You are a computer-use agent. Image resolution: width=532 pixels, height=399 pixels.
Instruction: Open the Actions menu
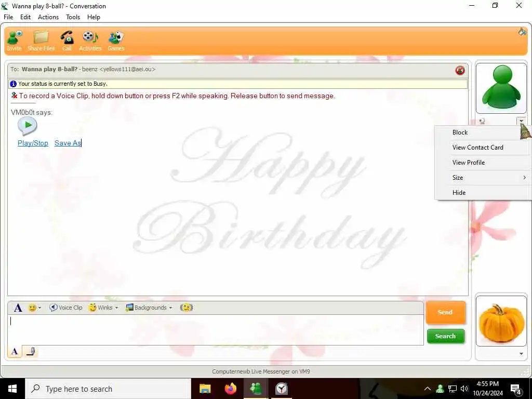48,17
